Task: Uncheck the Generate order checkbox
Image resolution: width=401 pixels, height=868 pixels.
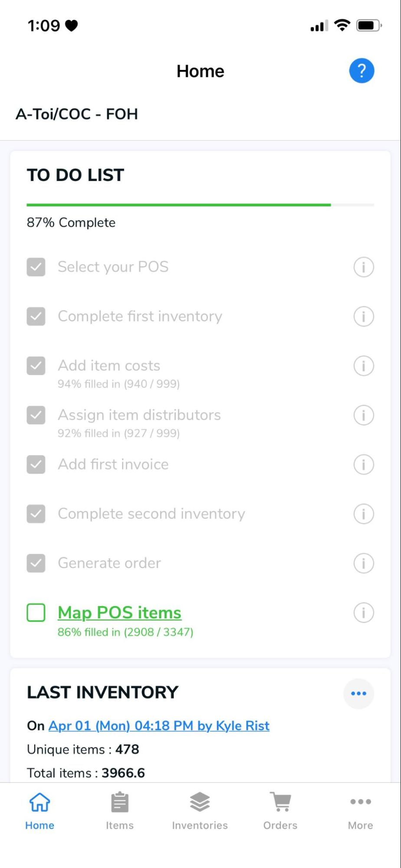Action: click(x=36, y=563)
